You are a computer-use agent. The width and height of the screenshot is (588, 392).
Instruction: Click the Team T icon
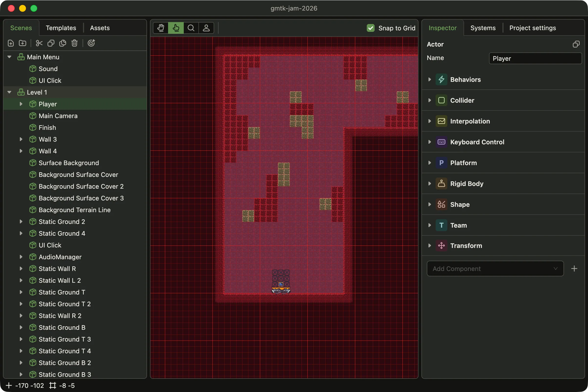coord(441,225)
